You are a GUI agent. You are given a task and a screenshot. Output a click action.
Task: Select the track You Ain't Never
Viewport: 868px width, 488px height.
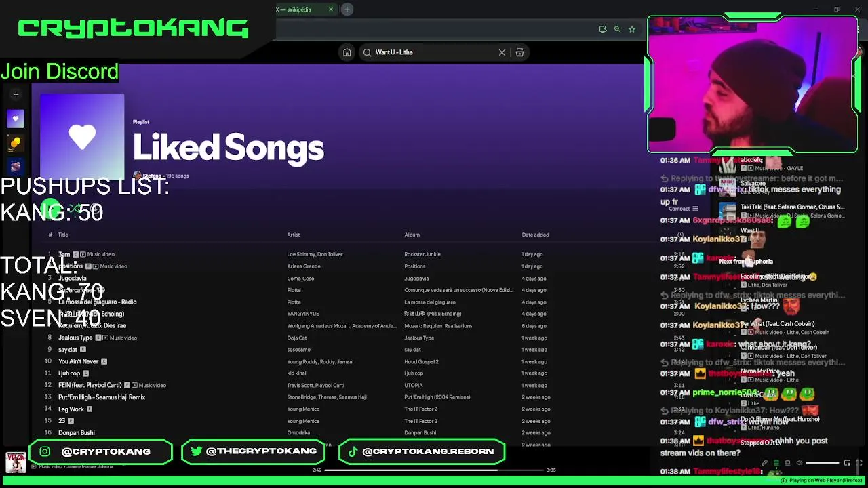(x=79, y=361)
